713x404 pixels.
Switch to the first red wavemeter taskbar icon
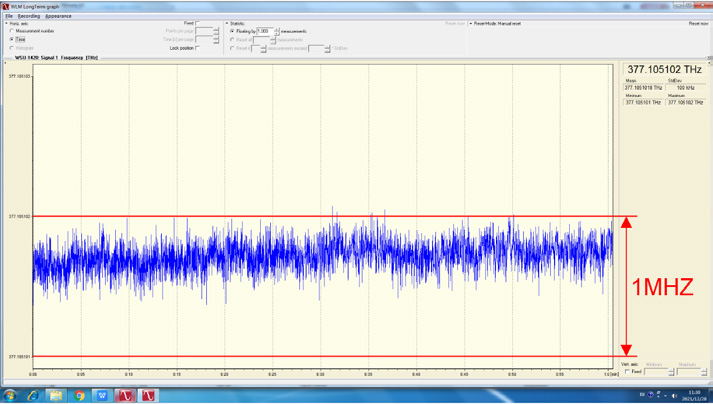[127, 396]
